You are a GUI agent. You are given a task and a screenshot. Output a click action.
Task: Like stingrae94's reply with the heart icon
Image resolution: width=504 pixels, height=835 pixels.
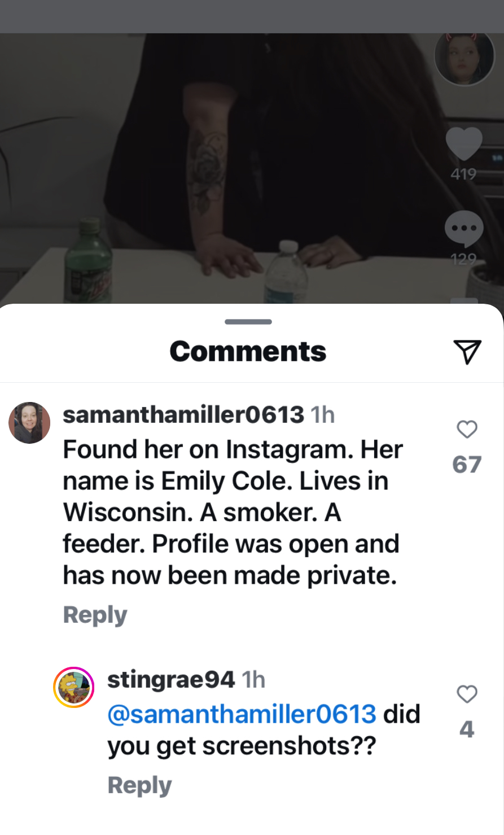(467, 694)
